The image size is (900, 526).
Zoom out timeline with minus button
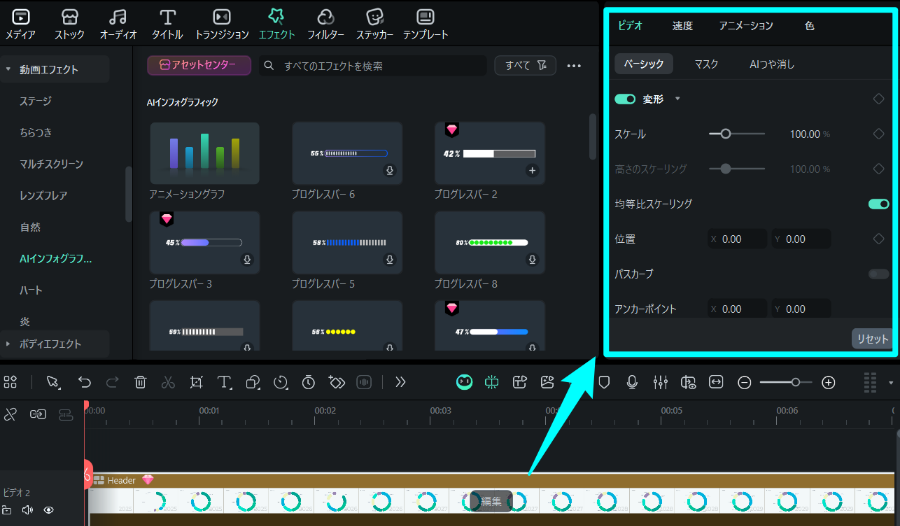[x=744, y=382]
